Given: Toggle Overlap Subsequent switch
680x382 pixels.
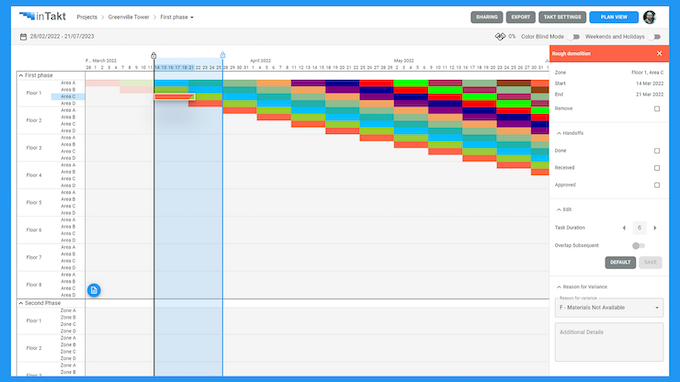Looking at the screenshot, I should (638, 246).
